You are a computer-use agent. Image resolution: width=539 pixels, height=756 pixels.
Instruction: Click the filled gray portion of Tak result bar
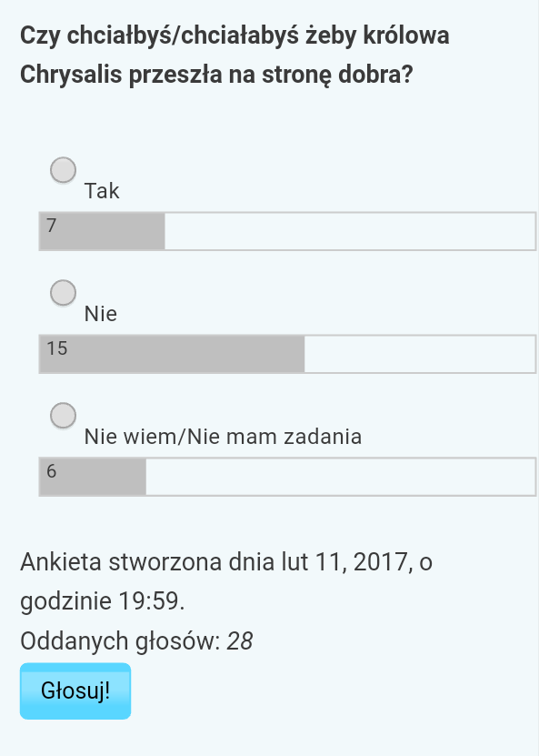coord(102,231)
